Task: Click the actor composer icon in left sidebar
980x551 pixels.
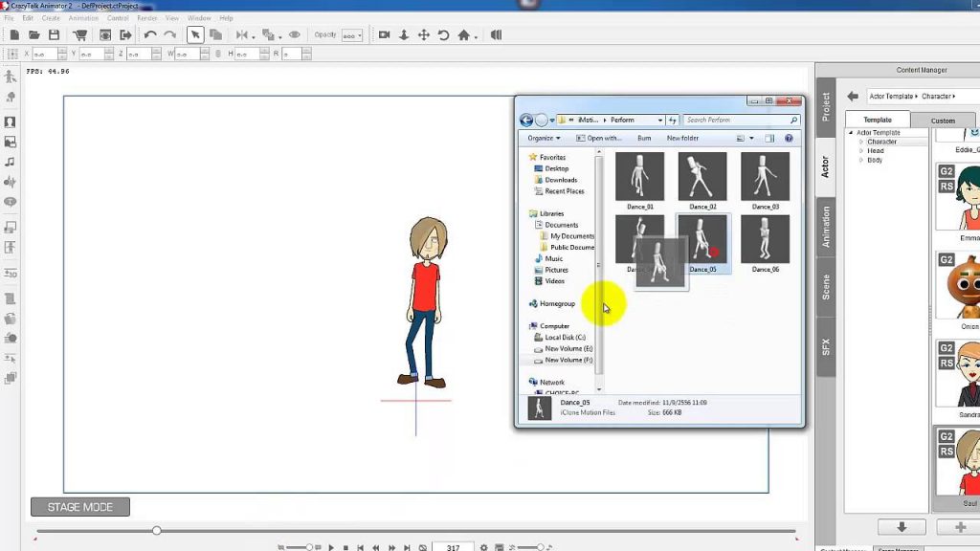Action: (x=10, y=77)
